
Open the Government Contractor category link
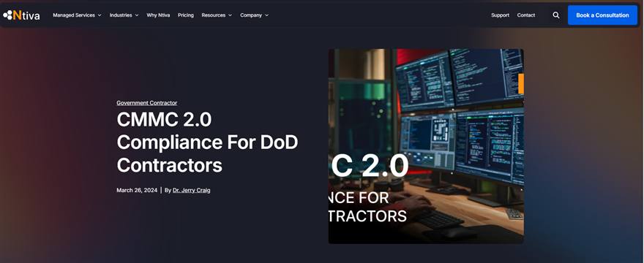146,103
